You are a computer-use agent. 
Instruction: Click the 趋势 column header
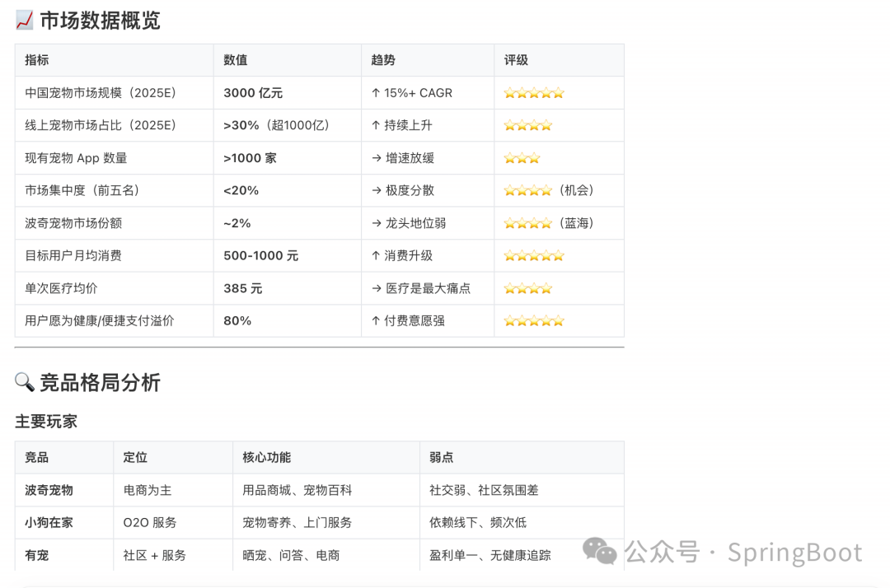point(383,60)
